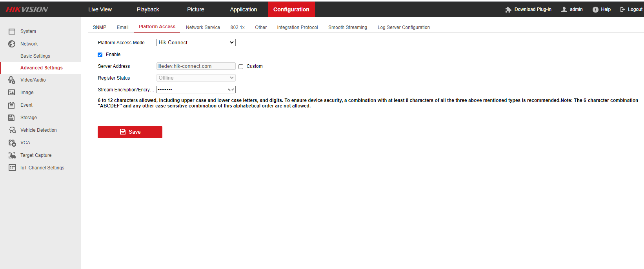This screenshot has height=269, width=644.
Task: Click the Storage disk icon
Action: 12,118
